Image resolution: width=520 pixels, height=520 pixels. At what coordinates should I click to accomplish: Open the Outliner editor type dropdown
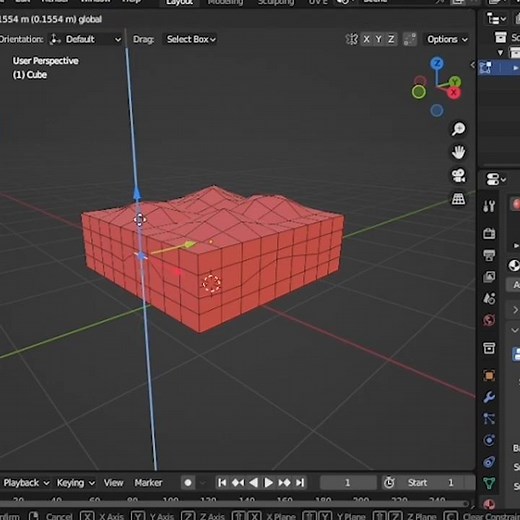coord(496,19)
